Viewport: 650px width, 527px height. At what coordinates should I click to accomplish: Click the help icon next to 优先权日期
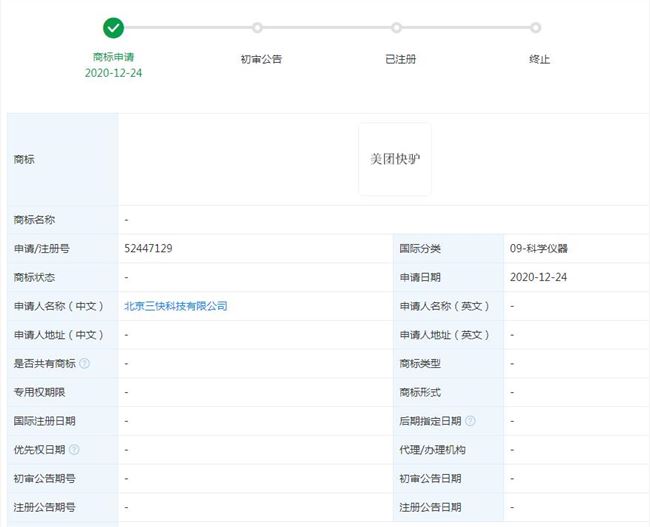click(74, 449)
